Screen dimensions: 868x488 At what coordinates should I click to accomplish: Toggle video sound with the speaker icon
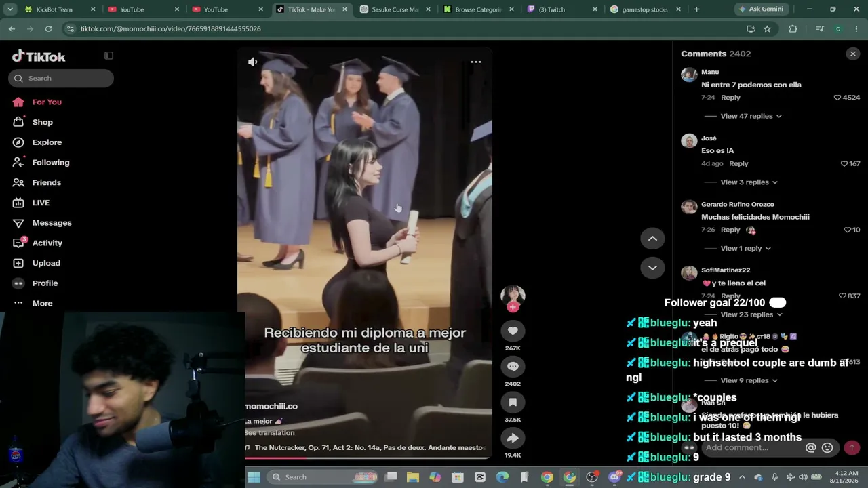pyautogui.click(x=252, y=62)
